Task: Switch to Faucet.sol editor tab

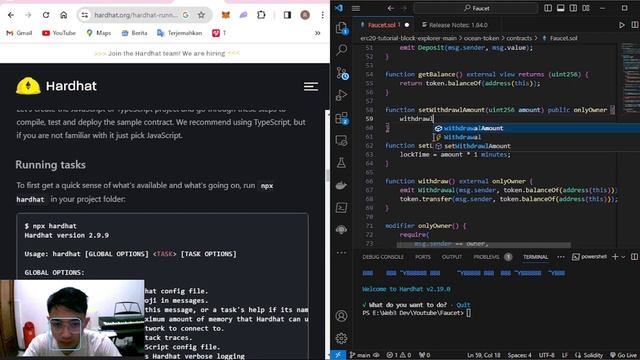Action: coord(384,25)
